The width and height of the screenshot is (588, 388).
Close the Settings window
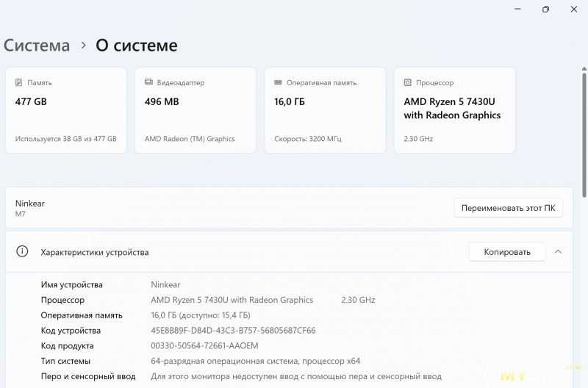click(576, 10)
